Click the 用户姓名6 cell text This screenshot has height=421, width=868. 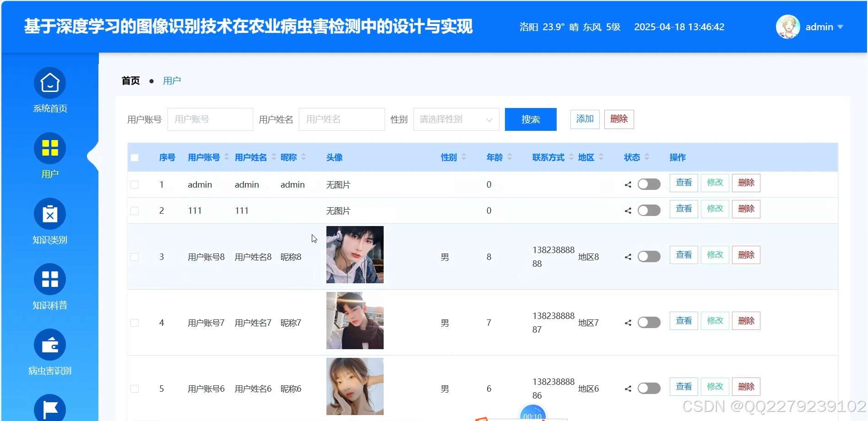point(253,389)
